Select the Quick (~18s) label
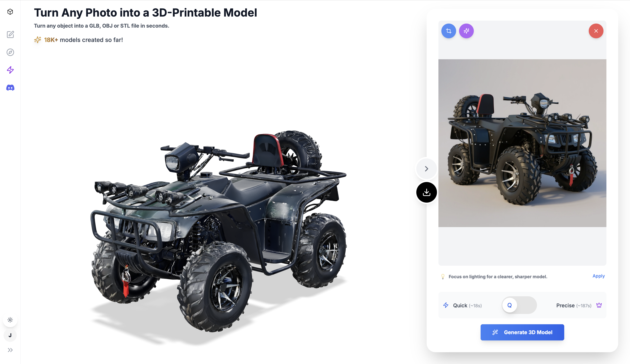 coord(467,305)
